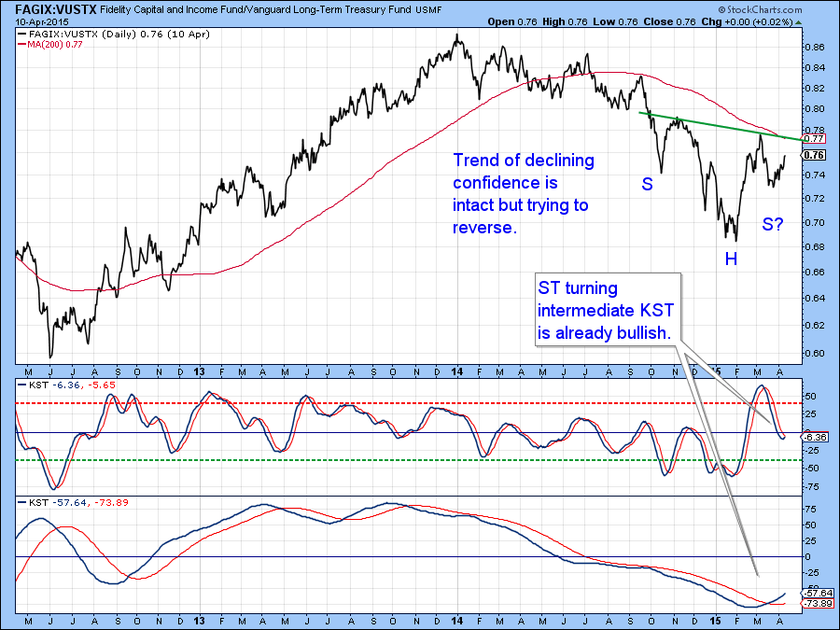Screen dimensions: 840x630
Task: Click the USMF label in the header
Action: [428, 10]
